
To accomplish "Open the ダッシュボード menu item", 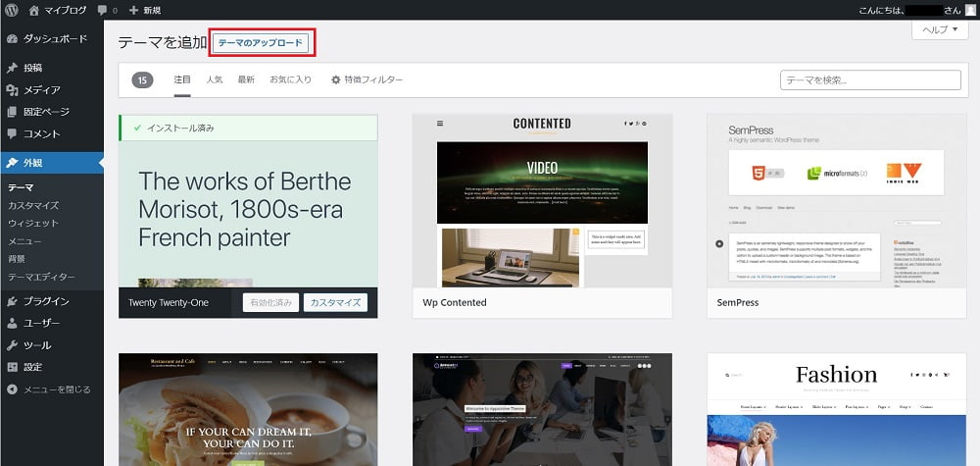I will 54,39.
